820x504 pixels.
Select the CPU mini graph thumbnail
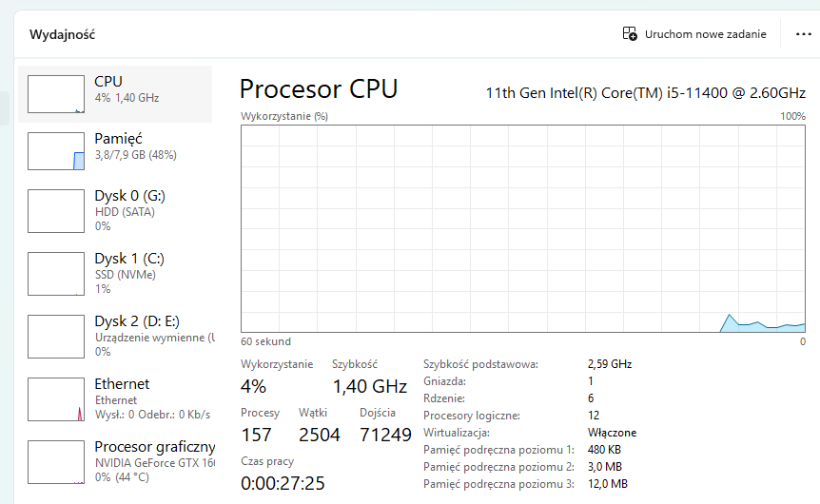[x=56, y=94]
